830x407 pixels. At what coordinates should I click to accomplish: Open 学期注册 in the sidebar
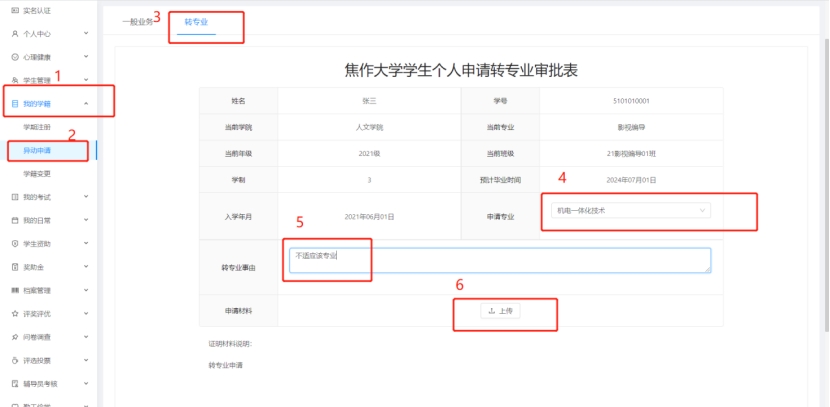pyautogui.click(x=37, y=127)
